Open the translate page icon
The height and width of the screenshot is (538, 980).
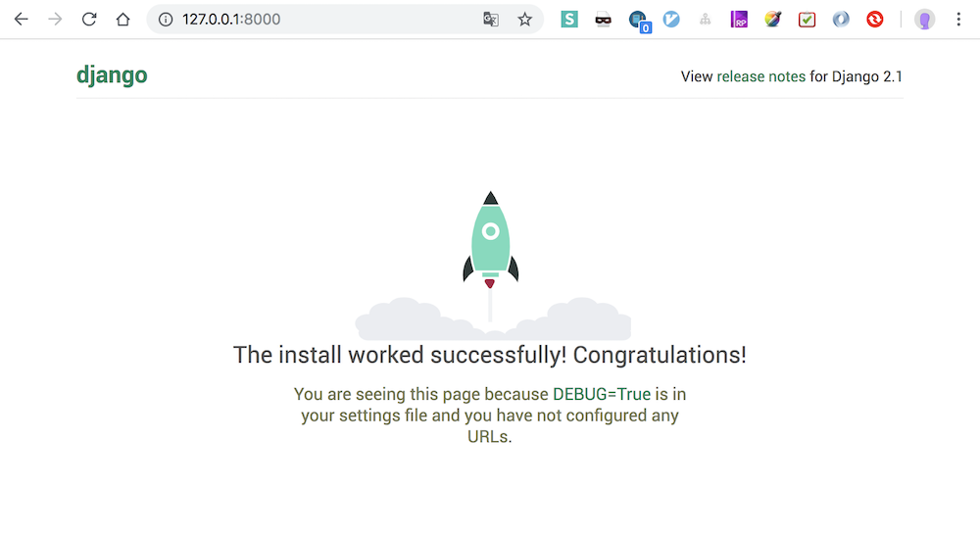491,20
